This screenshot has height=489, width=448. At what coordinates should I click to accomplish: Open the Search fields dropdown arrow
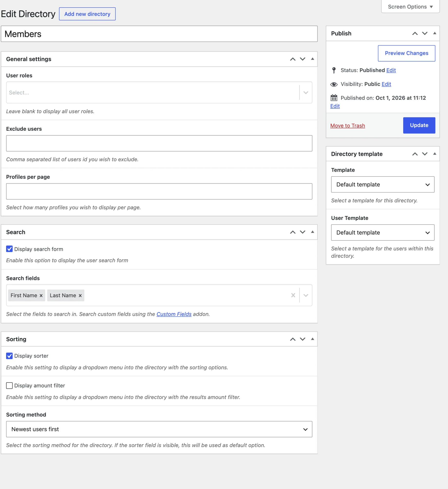306,295
